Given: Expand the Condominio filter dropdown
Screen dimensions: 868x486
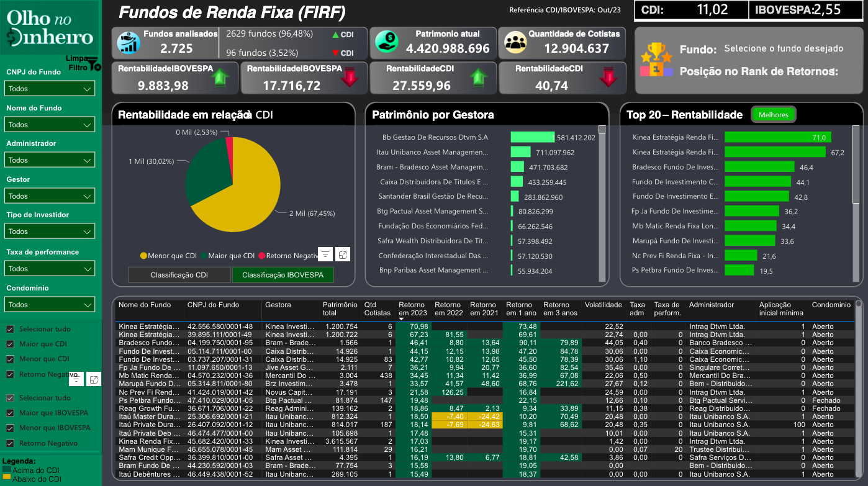Looking at the screenshot, I should pos(49,304).
